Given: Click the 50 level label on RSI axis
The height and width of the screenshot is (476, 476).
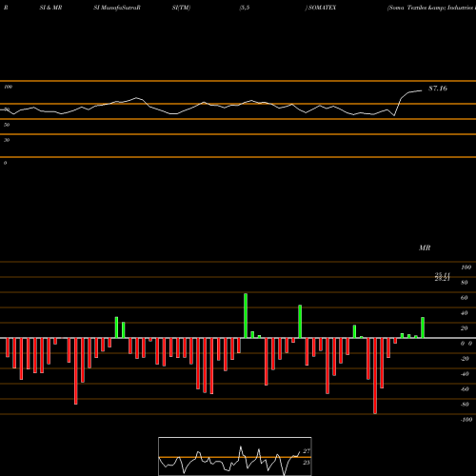Looking at the screenshot, I should 7,125.
